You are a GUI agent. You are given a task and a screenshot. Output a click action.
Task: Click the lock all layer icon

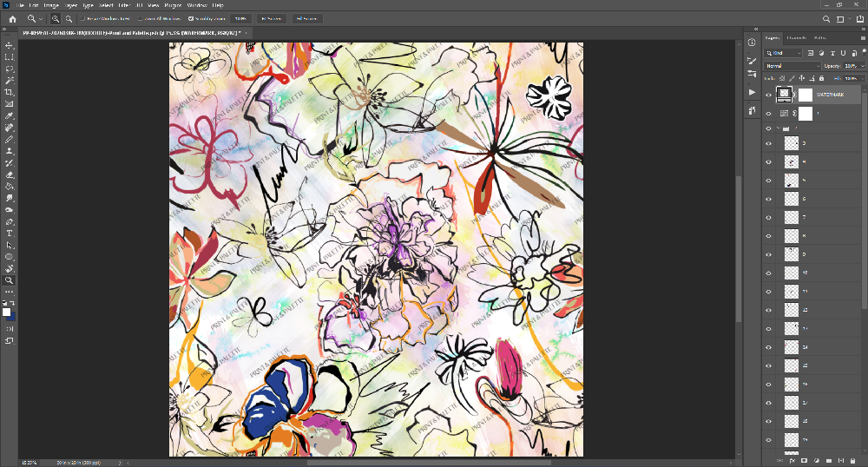pos(821,79)
